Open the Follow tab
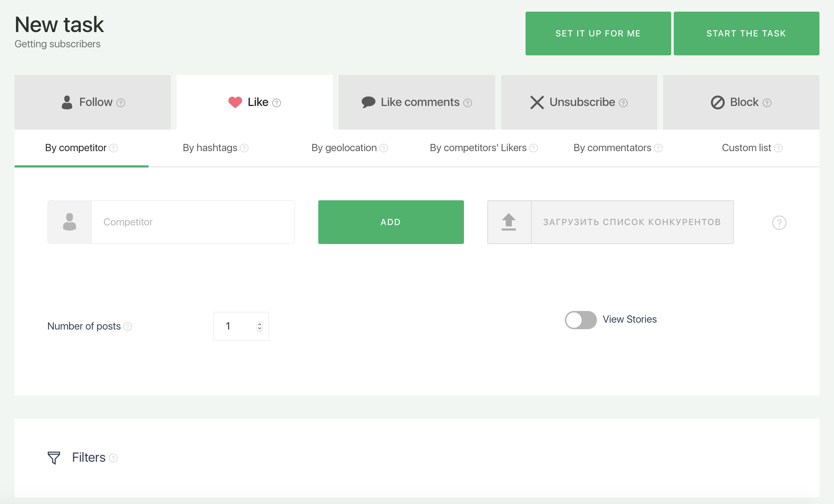The width and height of the screenshot is (834, 504). click(93, 102)
